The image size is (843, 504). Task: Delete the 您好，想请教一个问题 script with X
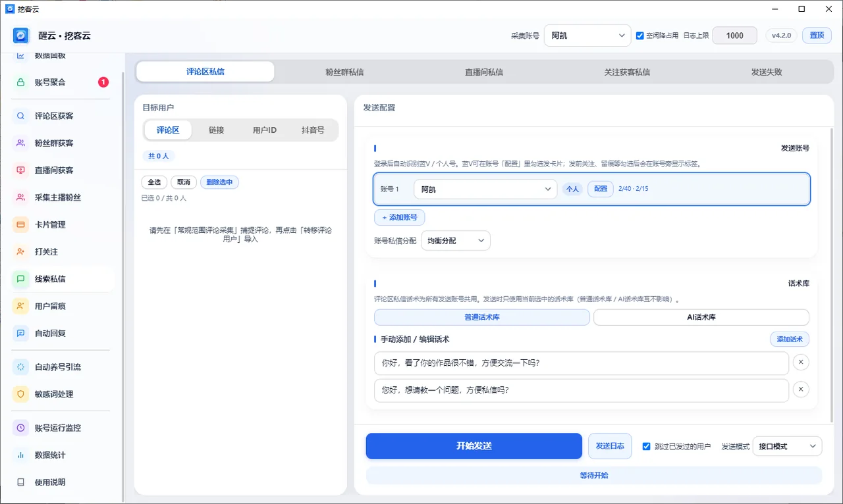[x=801, y=390]
